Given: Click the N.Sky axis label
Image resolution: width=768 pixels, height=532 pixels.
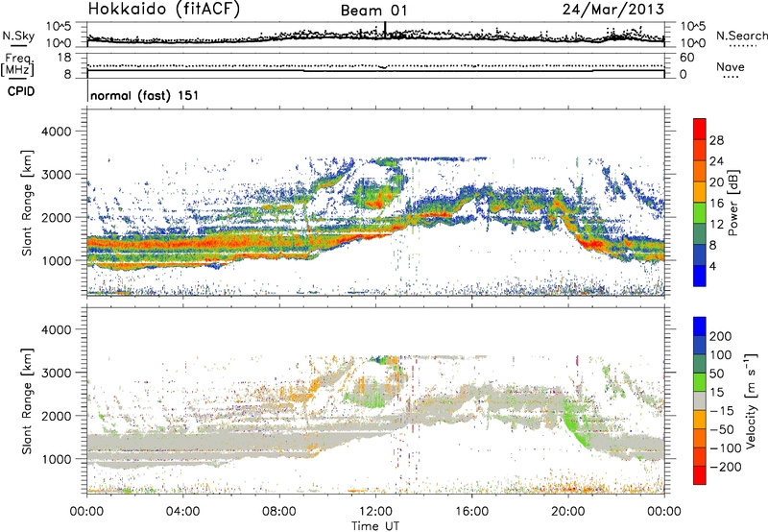Looking at the screenshot, I should [18, 36].
